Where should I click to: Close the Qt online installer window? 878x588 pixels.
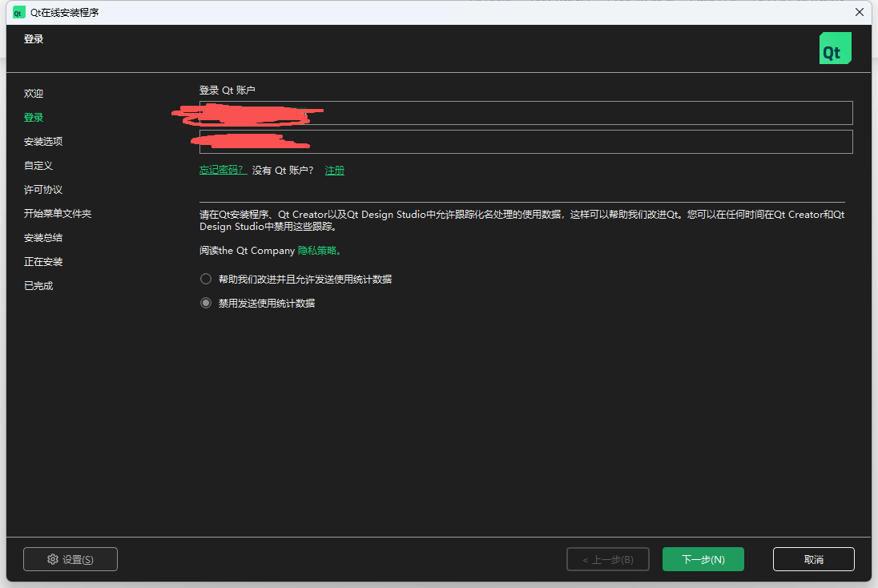coord(860,12)
